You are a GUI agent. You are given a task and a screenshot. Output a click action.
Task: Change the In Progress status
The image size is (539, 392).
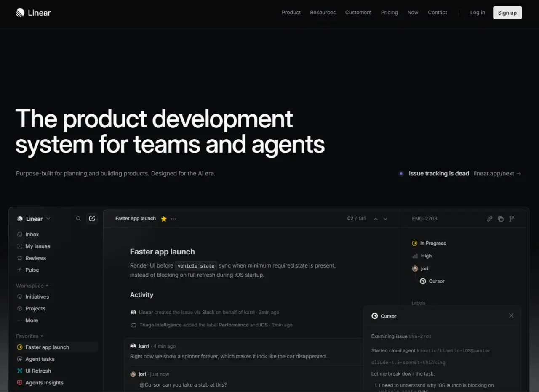428,243
